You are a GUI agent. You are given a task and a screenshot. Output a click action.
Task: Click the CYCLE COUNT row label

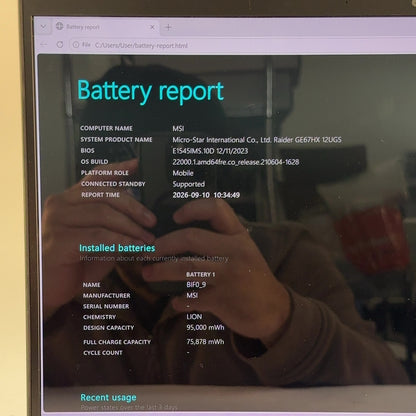point(103,353)
